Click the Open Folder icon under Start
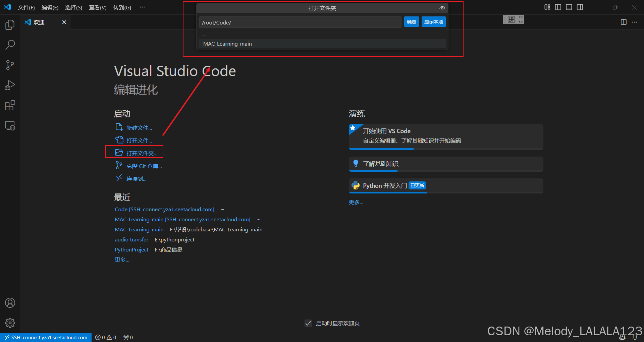Image resolution: width=644 pixels, height=342 pixels. tap(119, 153)
